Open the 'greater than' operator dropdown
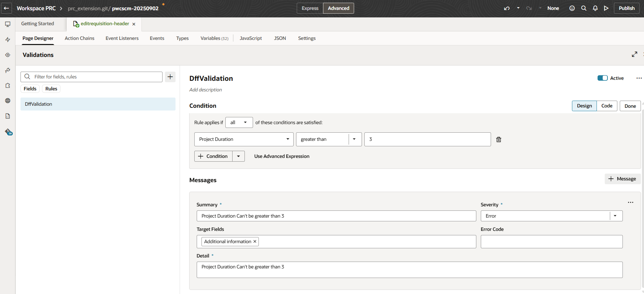The height and width of the screenshot is (294, 644). 354,139
